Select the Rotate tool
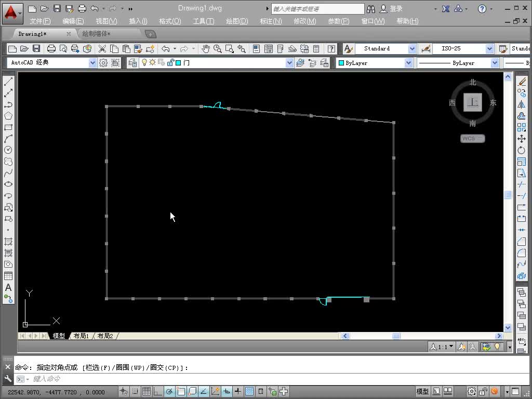The width and height of the screenshot is (532, 399). [x=522, y=150]
